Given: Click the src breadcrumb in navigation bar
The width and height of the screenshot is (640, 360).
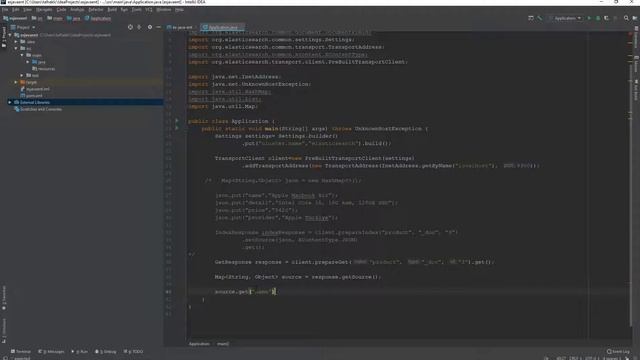Looking at the screenshot, I should 37,18.
